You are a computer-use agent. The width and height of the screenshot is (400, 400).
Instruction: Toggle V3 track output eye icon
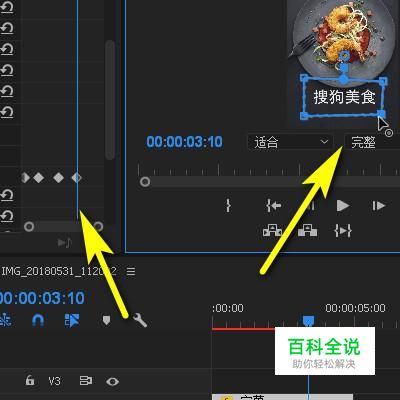(112, 381)
